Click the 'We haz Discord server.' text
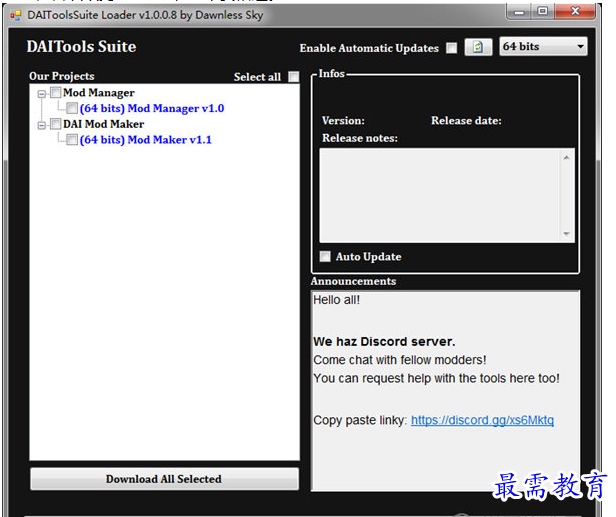Image resolution: width=616 pixels, height=517 pixels. [x=384, y=341]
